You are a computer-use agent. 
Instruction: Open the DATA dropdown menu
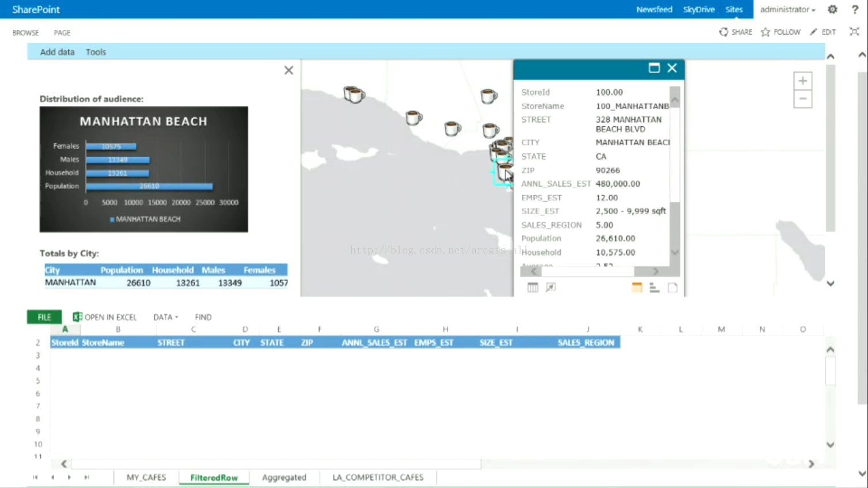[x=165, y=317]
